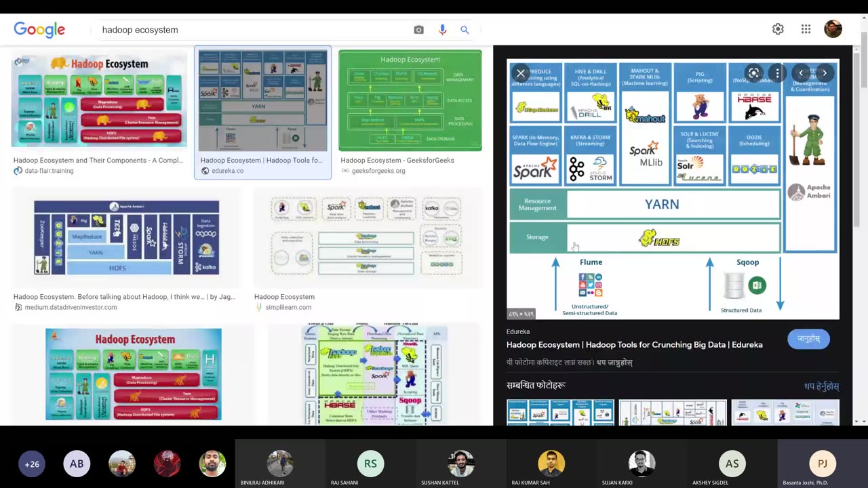Click the image dimensions label on the preview

tap(521, 314)
